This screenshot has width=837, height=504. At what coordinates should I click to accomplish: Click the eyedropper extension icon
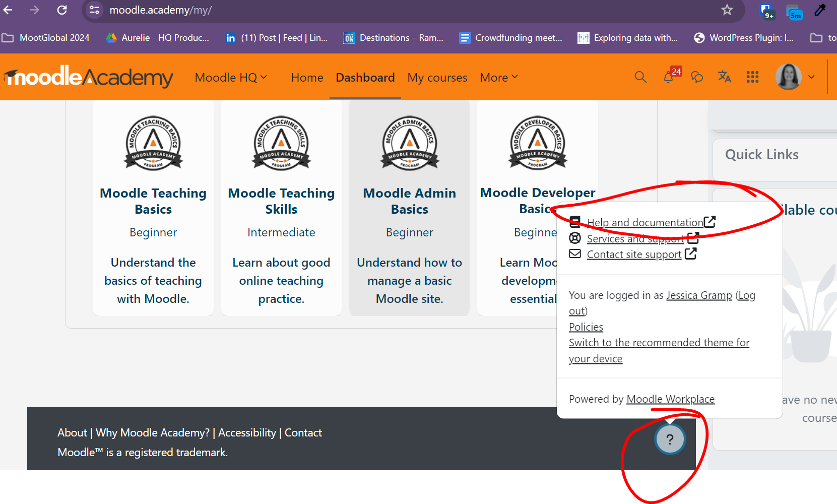pyautogui.click(x=820, y=10)
